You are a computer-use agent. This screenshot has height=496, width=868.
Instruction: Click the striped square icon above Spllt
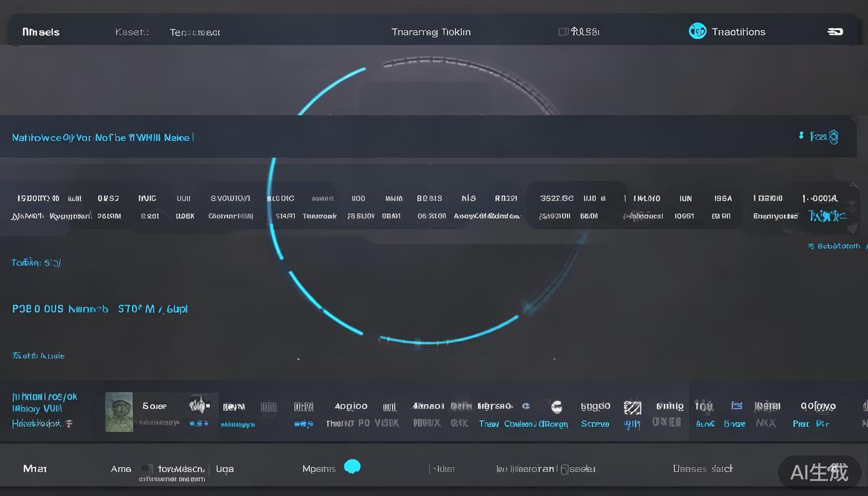tap(632, 407)
